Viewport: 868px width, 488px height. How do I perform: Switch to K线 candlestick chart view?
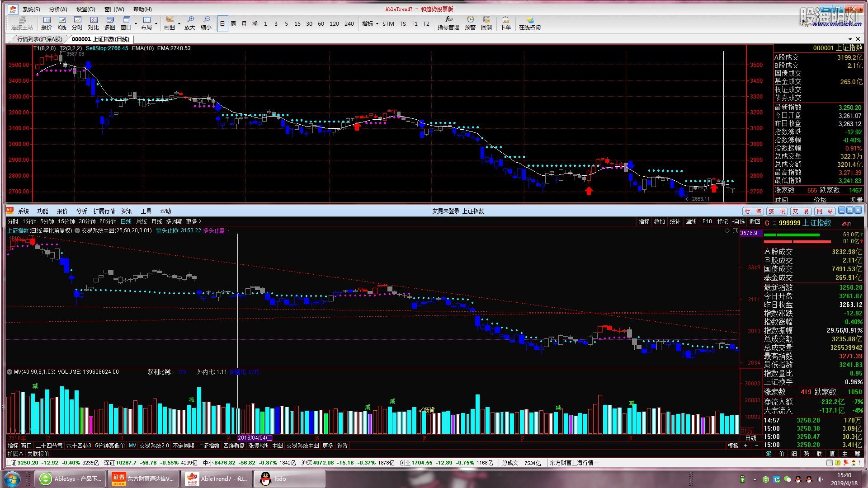(62, 23)
